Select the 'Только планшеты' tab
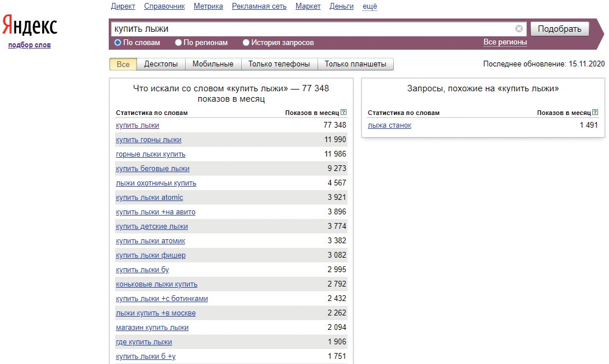 [x=355, y=64]
